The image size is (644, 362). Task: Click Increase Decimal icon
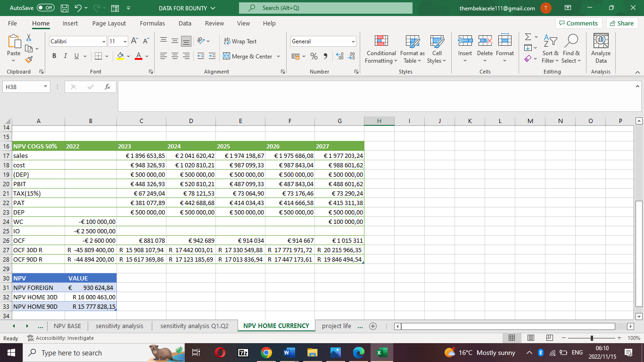click(x=339, y=56)
